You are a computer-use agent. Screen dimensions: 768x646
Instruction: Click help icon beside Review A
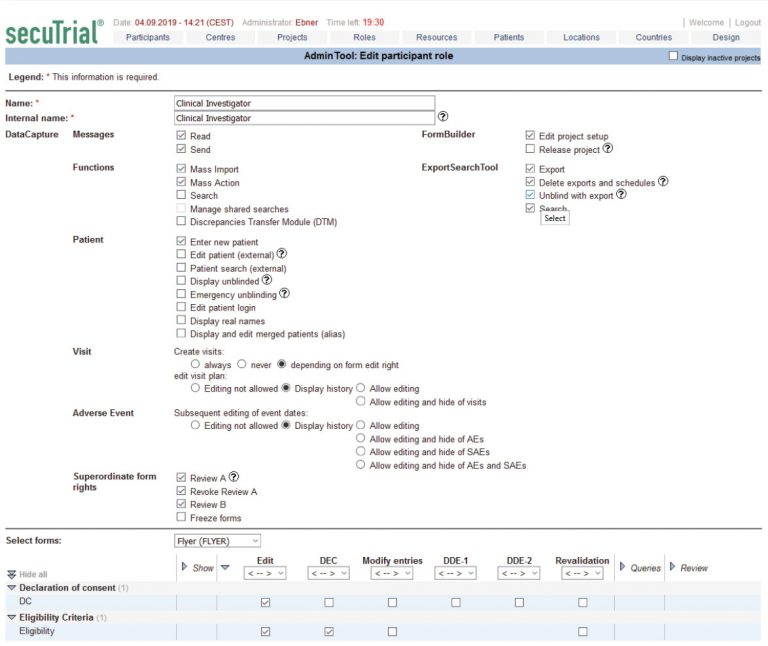click(234, 477)
